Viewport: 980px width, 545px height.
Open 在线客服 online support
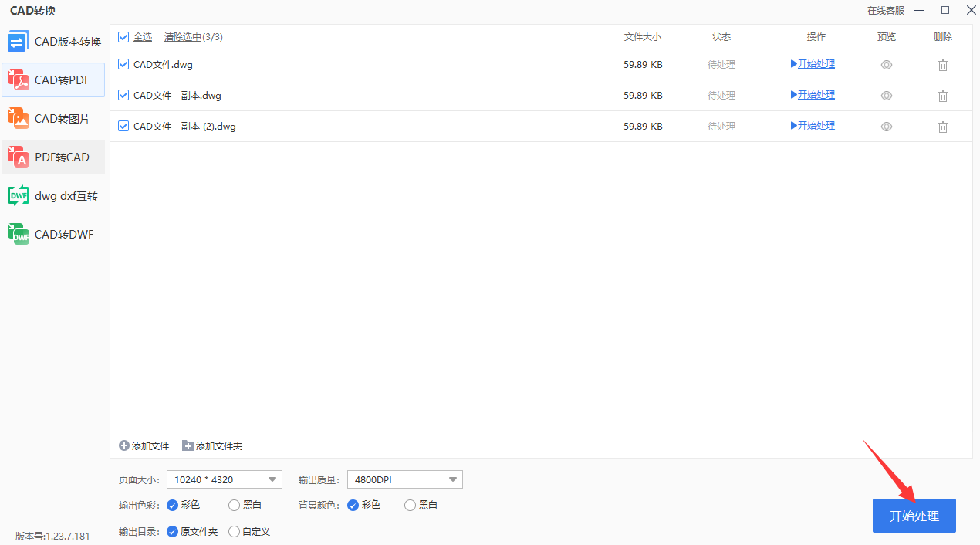click(885, 11)
